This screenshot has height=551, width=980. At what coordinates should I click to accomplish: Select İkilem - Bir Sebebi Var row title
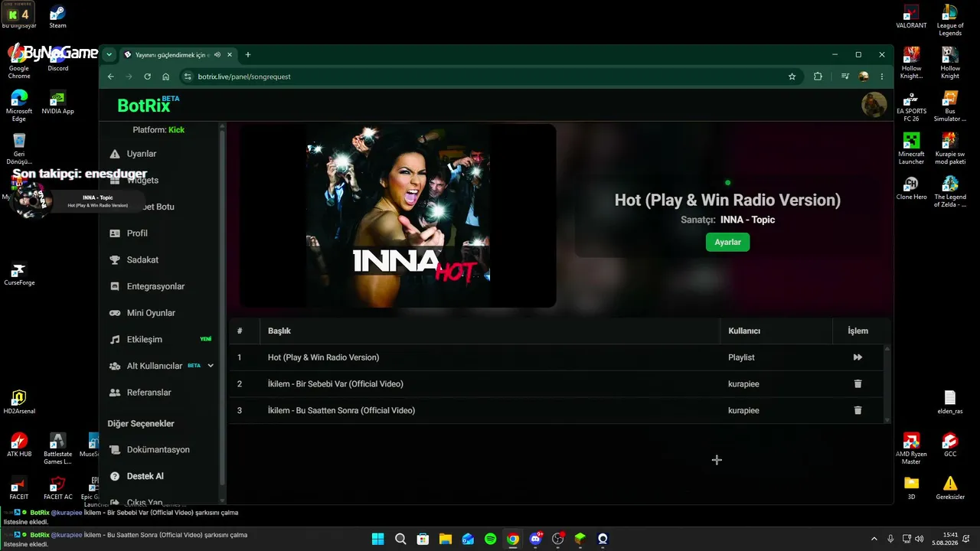(x=335, y=384)
